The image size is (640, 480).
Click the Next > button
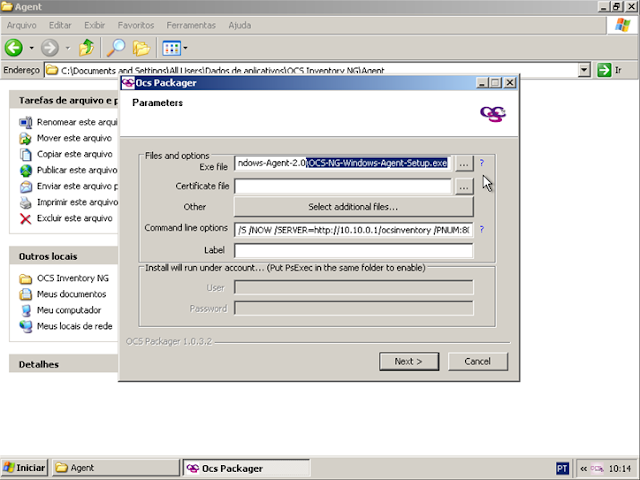[409, 362]
